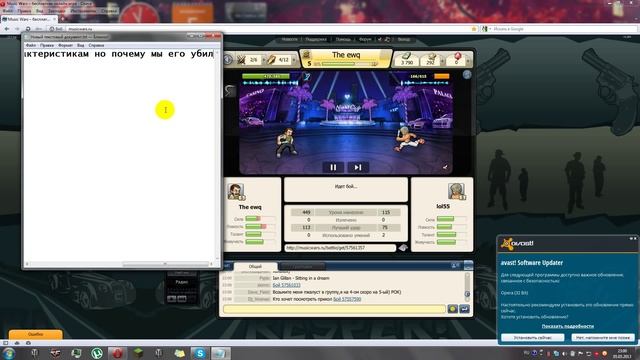Click the opponent orange health bar
The image size is (640, 360).
[441, 76]
